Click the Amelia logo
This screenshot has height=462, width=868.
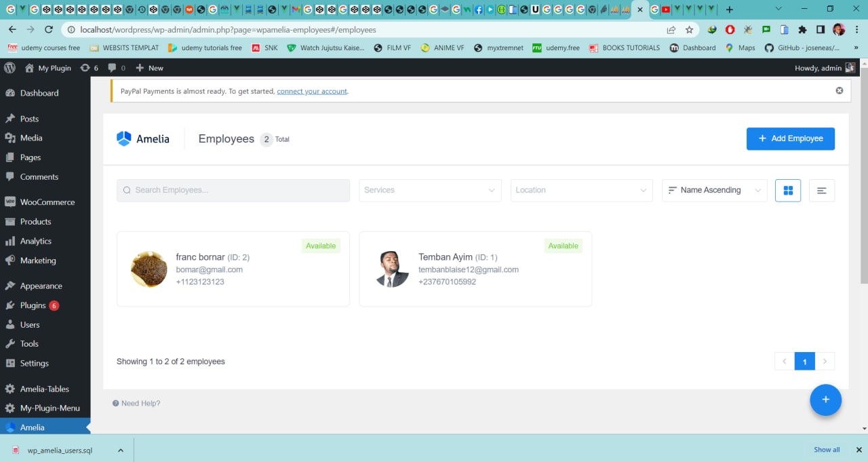pos(143,138)
